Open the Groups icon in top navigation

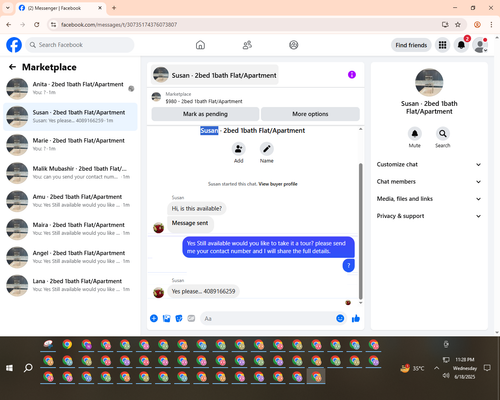(x=294, y=45)
